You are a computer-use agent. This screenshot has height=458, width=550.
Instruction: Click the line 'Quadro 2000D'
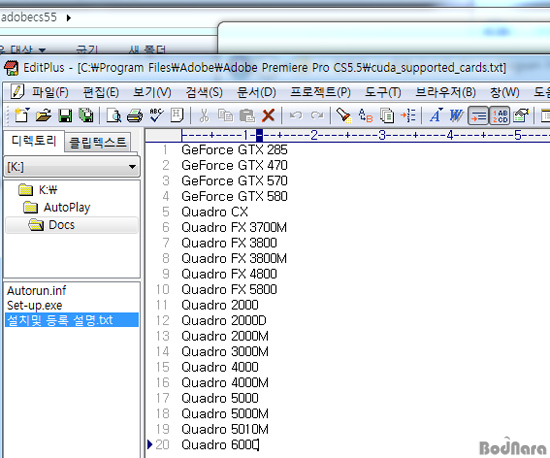click(224, 320)
